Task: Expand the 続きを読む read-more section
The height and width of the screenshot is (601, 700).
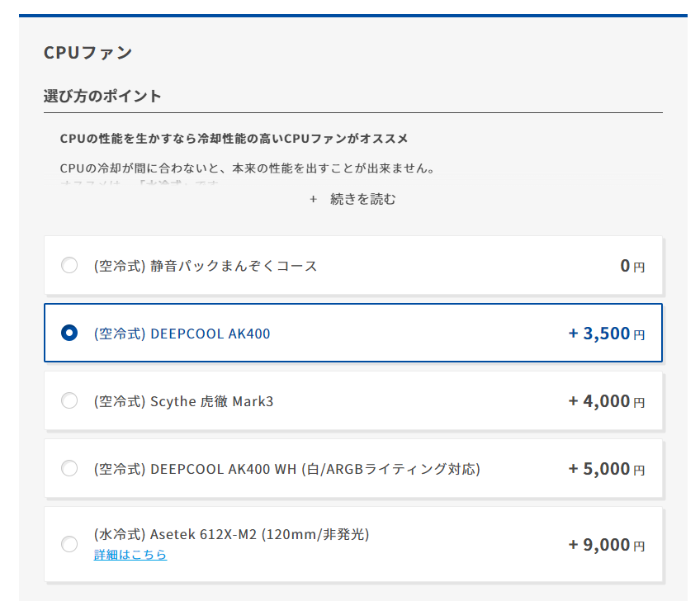Action: coord(352,199)
